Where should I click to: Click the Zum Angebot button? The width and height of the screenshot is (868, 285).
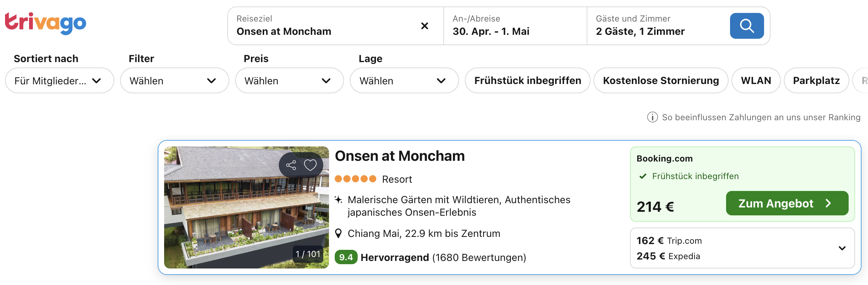tap(787, 204)
